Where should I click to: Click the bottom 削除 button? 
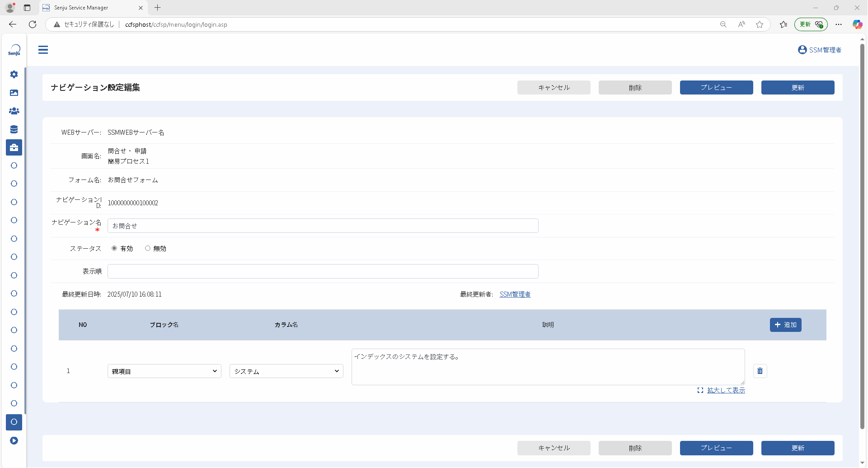point(635,448)
